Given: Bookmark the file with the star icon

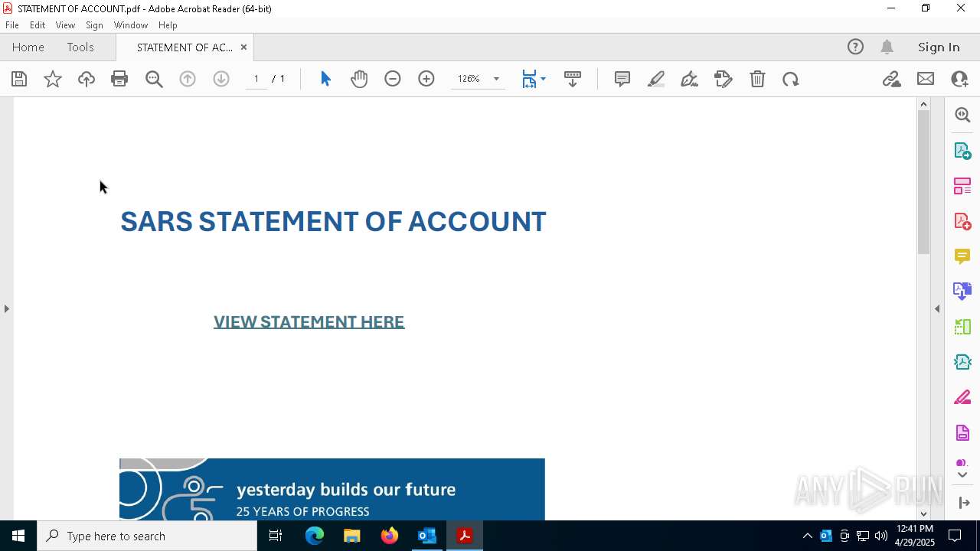Looking at the screenshot, I should point(53,79).
